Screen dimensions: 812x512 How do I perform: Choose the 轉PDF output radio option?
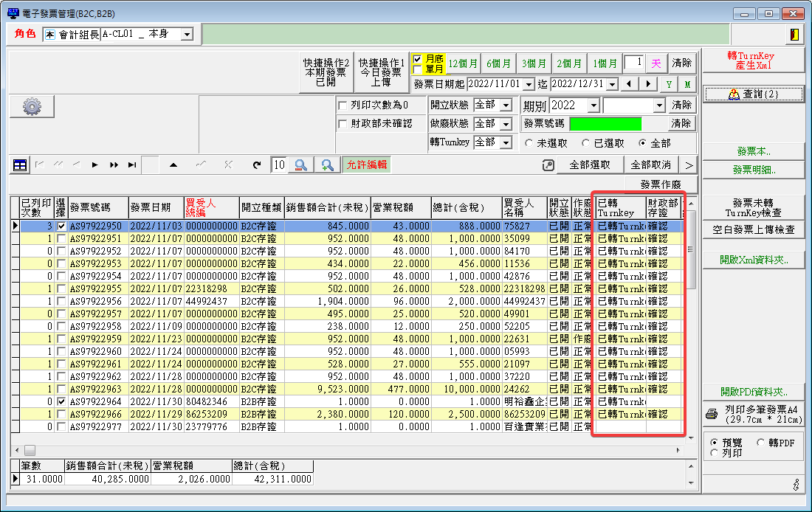point(761,442)
